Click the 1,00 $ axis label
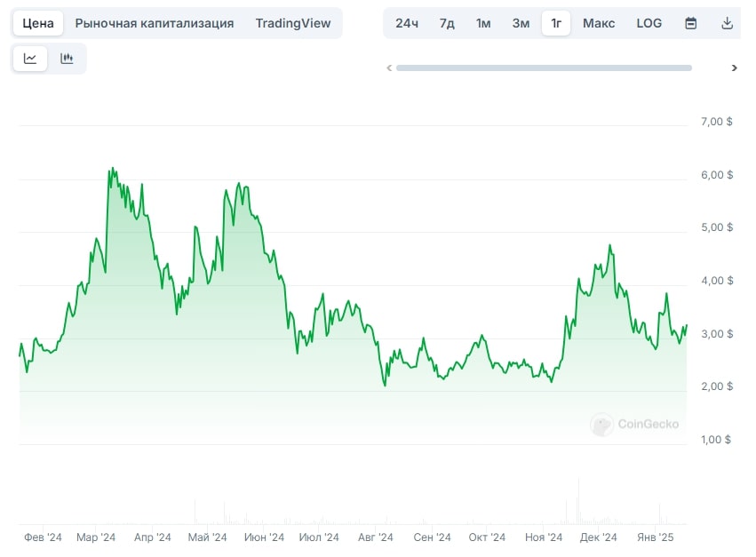The height and width of the screenshot is (557, 756). point(716,440)
